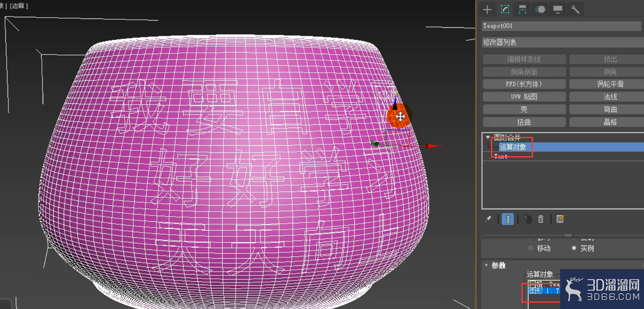Collapse the 图形合并 stack entry
Screen dimensions: 644x309
[x=488, y=137]
